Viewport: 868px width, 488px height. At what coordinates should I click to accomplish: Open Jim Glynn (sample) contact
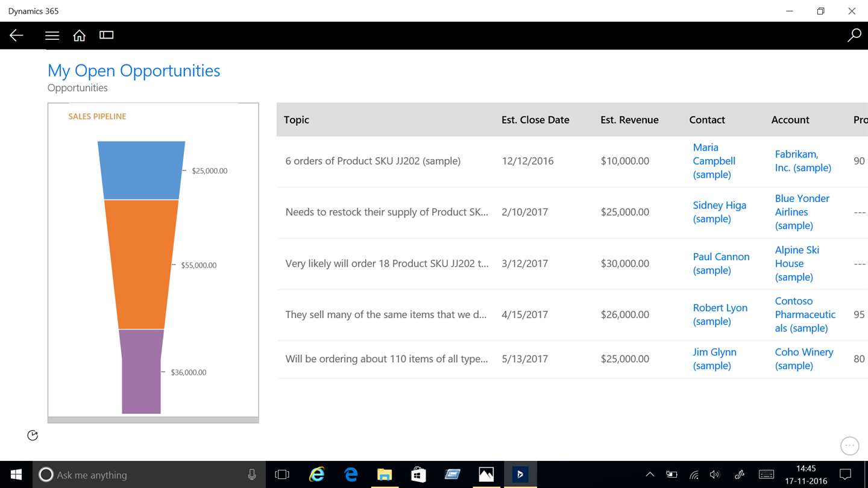coord(714,358)
